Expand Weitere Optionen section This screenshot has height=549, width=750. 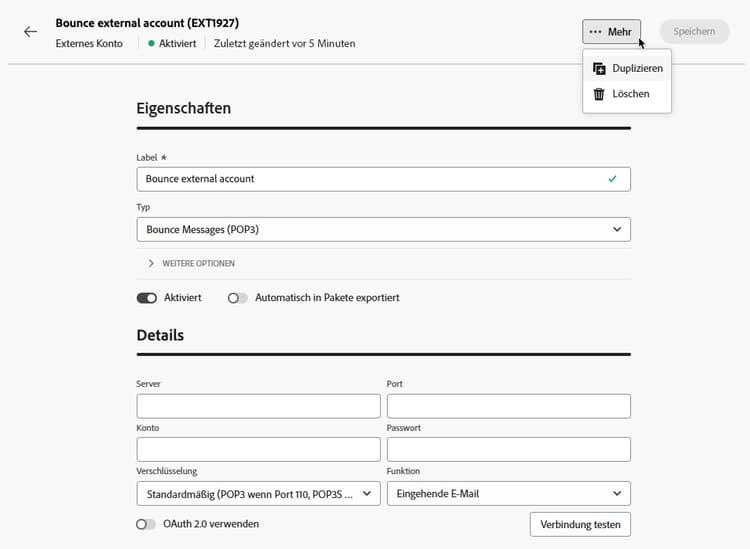[x=192, y=263]
